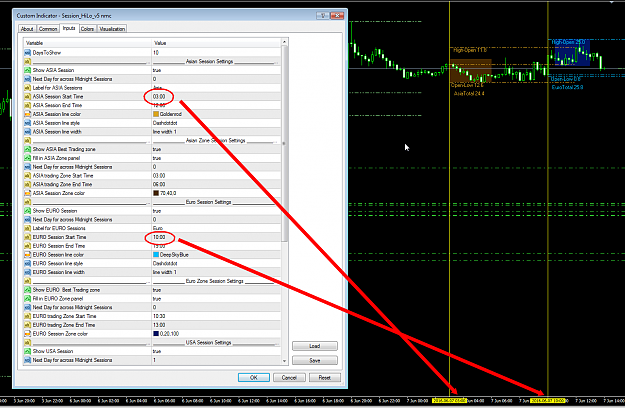
Task: Switch to the About tab
Action: (27, 29)
